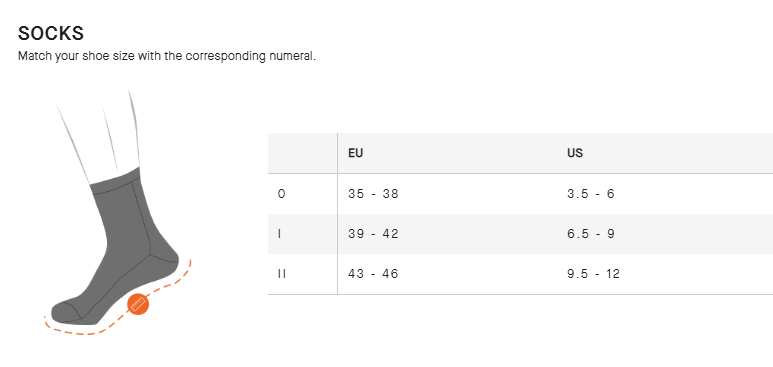Image resolution: width=773 pixels, height=367 pixels.
Task: Select size 0 row label
Action: (x=281, y=194)
